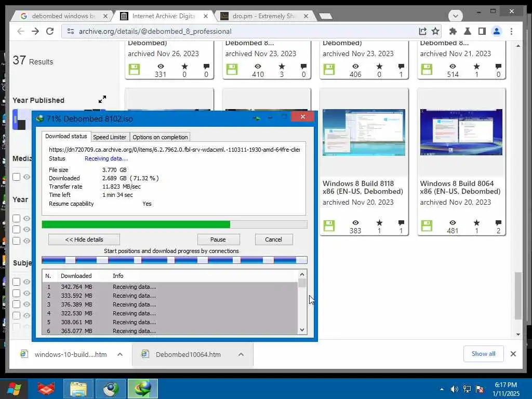Go back in Chrome browser
This screenshot has width=532, height=399.
(x=21, y=31)
